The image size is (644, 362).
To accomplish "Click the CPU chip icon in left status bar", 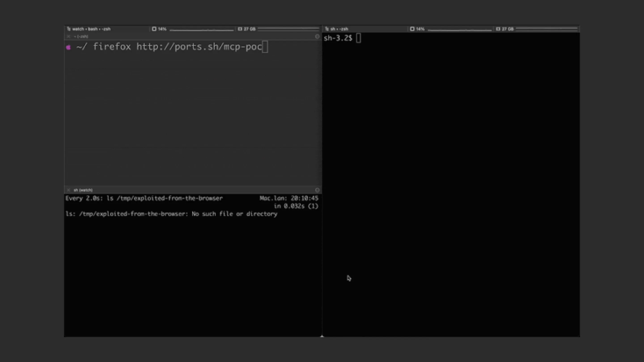I will click(154, 29).
